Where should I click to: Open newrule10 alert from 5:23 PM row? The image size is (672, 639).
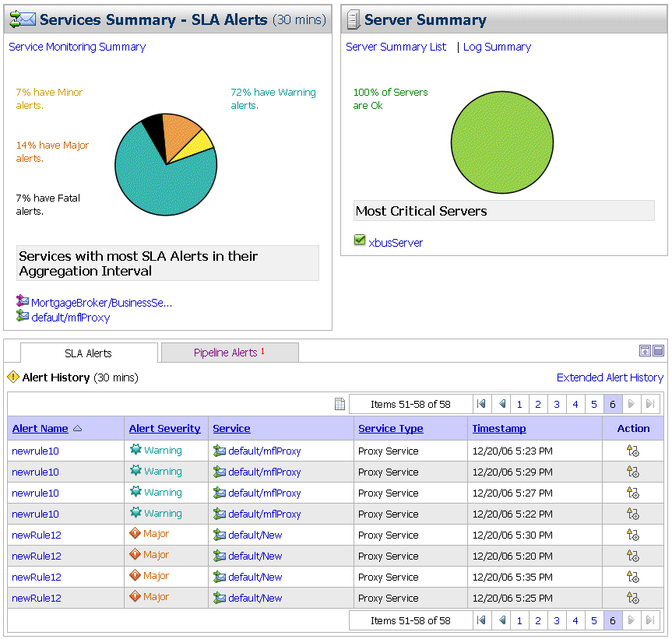coord(35,451)
